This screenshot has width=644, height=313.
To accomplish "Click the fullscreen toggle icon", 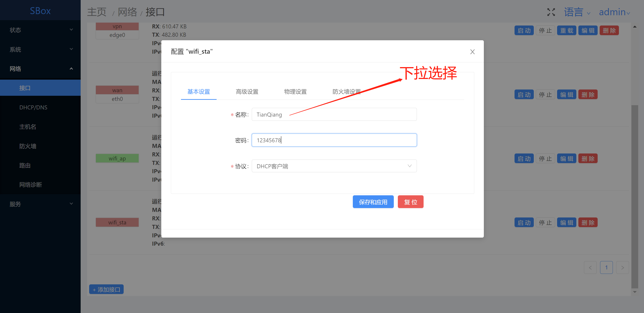I will 551,12.
